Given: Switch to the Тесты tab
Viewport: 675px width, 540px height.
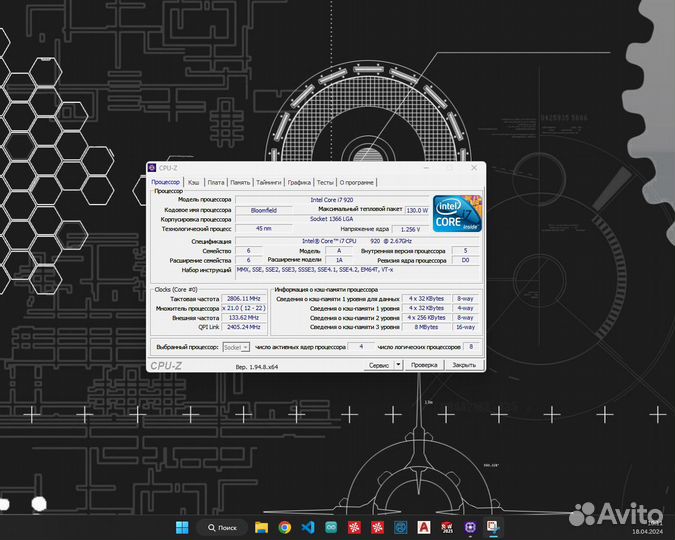Looking at the screenshot, I should point(325,183).
